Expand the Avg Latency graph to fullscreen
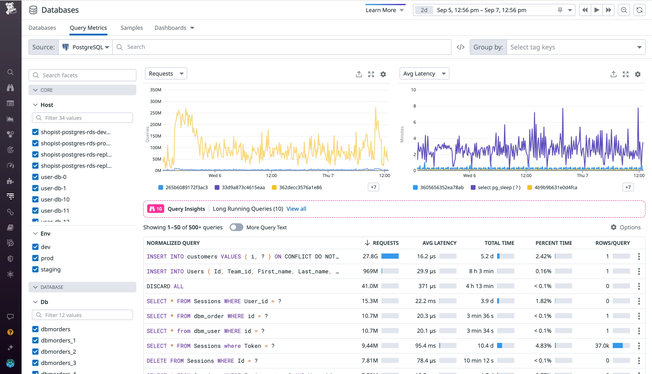 coord(625,74)
